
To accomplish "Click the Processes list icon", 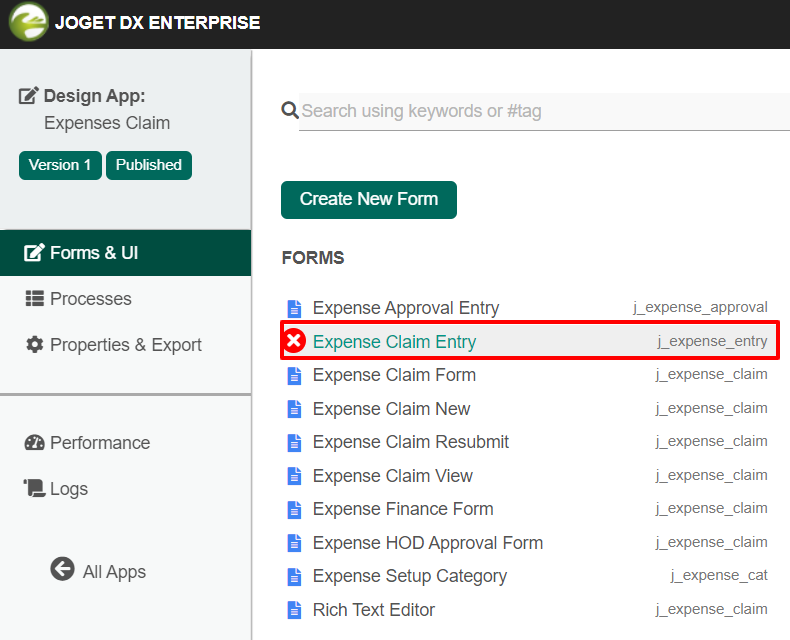I will point(35,299).
